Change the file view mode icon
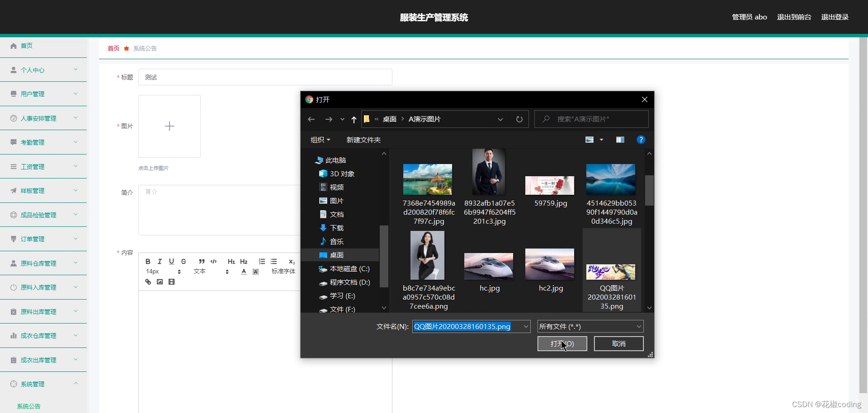 590,140
